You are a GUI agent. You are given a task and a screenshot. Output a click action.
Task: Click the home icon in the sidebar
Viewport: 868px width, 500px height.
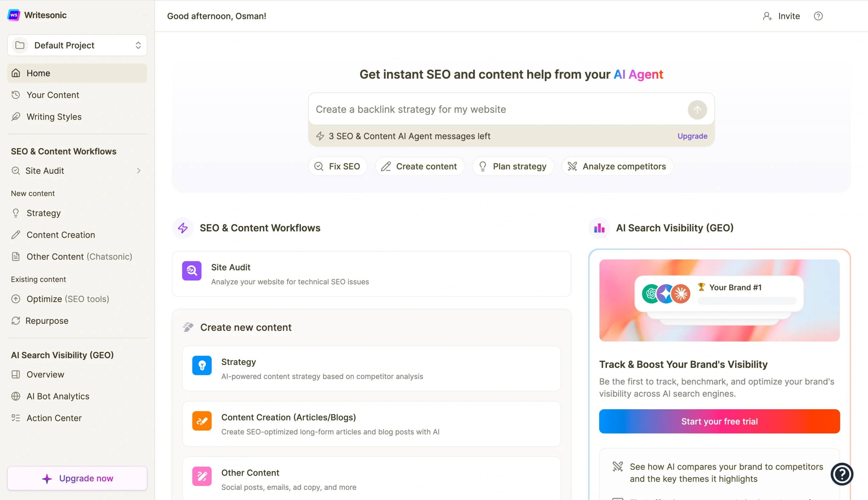click(x=16, y=73)
